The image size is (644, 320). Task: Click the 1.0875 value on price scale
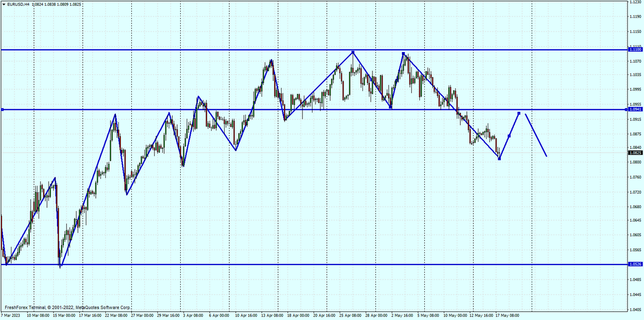tap(636, 134)
